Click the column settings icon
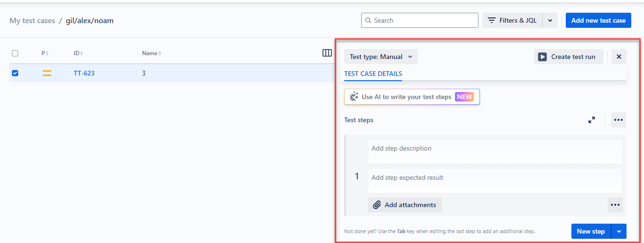The height and width of the screenshot is (243, 644). [327, 53]
